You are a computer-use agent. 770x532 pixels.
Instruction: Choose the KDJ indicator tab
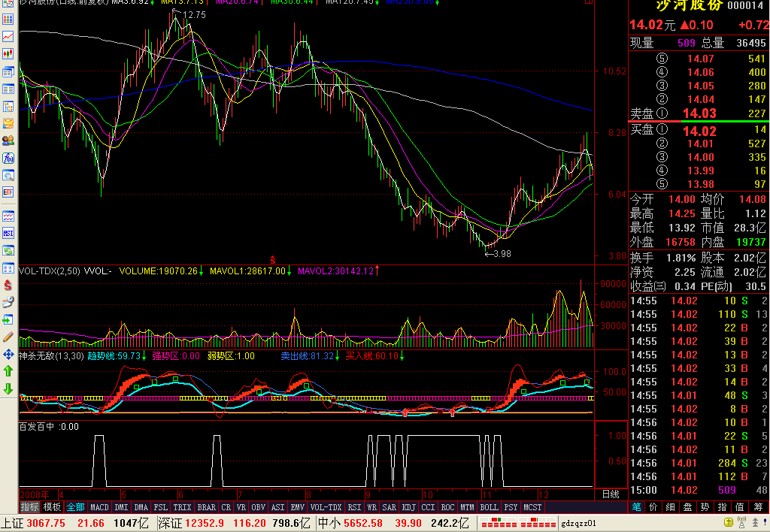coord(408,507)
